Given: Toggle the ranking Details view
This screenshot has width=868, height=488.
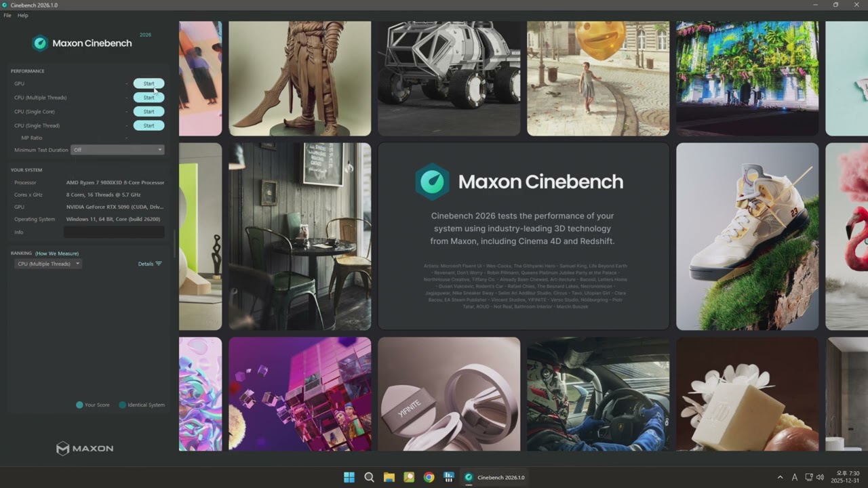Looking at the screenshot, I should tap(150, 264).
